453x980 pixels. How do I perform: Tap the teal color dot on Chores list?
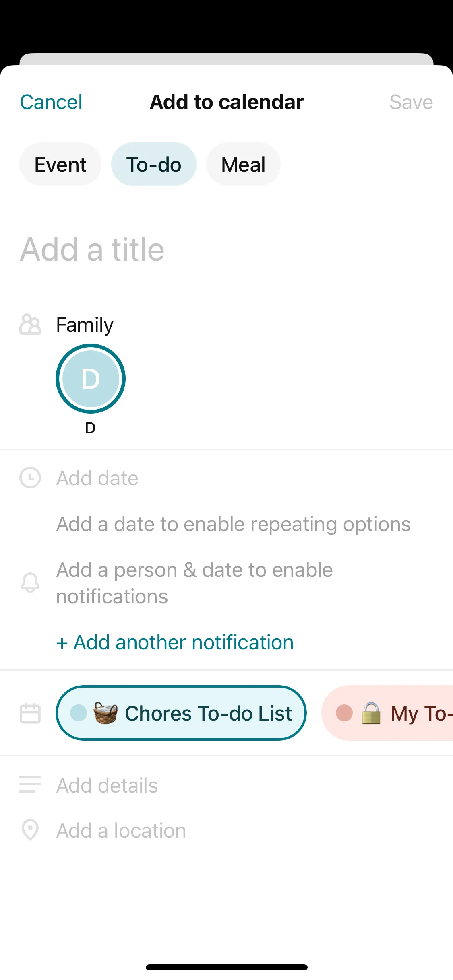(x=79, y=713)
